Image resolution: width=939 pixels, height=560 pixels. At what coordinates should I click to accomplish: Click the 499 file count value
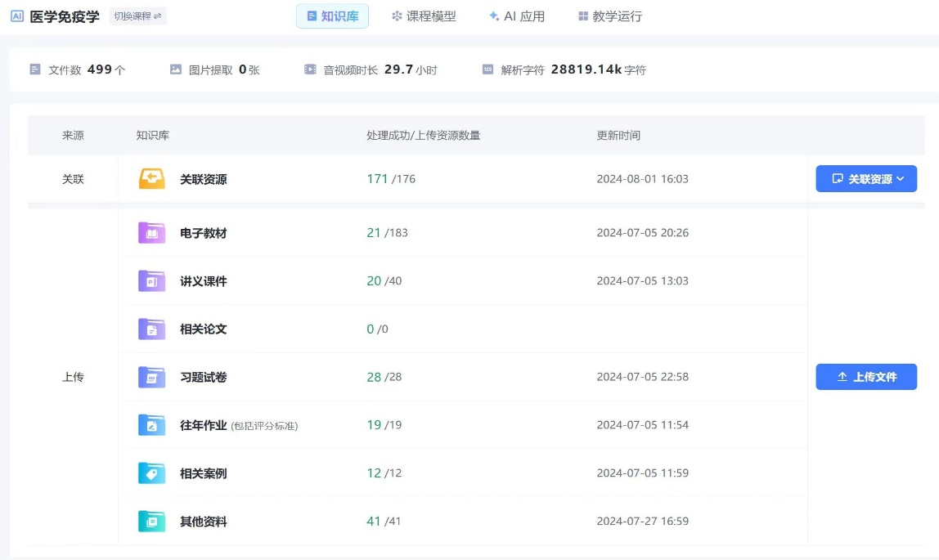coord(100,69)
